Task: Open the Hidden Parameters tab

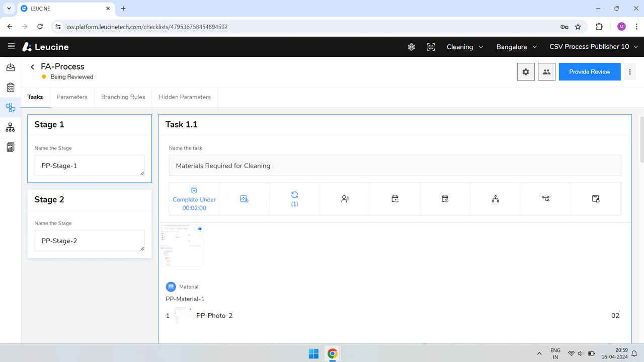Action: pyautogui.click(x=185, y=97)
